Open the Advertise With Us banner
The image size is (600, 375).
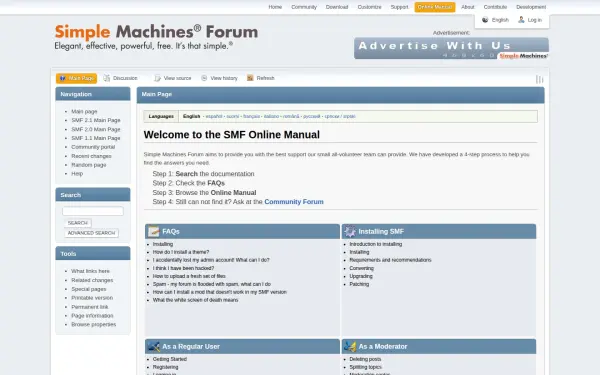pos(451,48)
